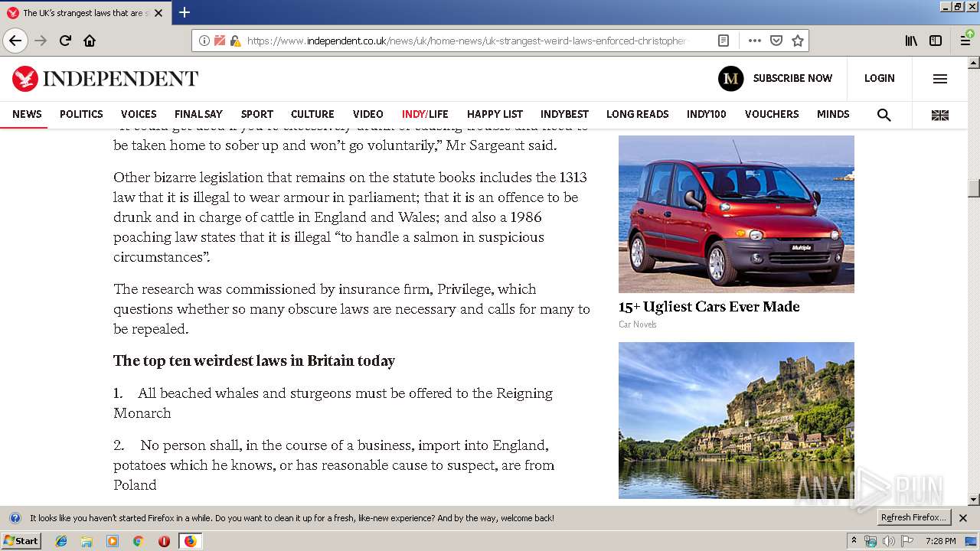Image resolution: width=980 pixels, height=551 pixels.
Task: Open the HAPPY LIST section
Action: click(x=495, y=114)
